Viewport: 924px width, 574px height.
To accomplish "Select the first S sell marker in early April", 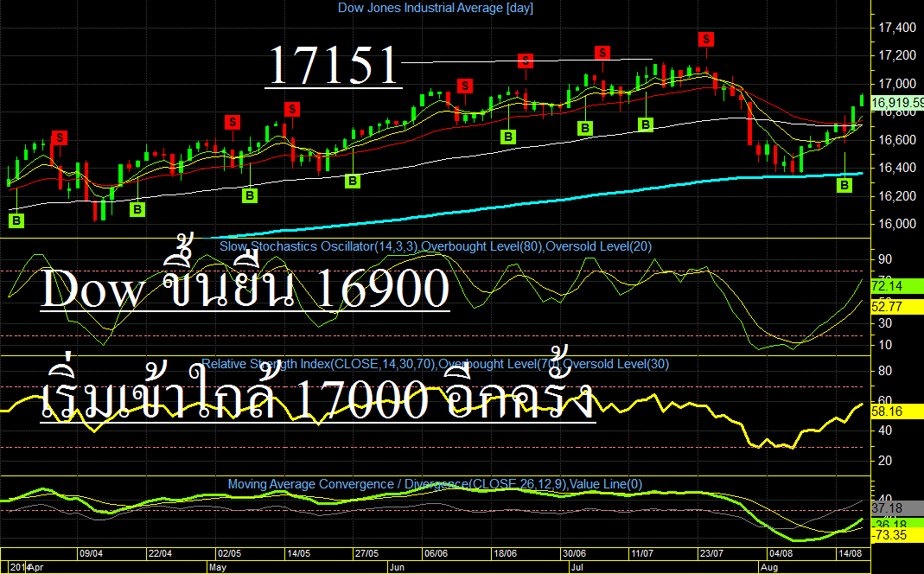I will click(x=60, y=138).
